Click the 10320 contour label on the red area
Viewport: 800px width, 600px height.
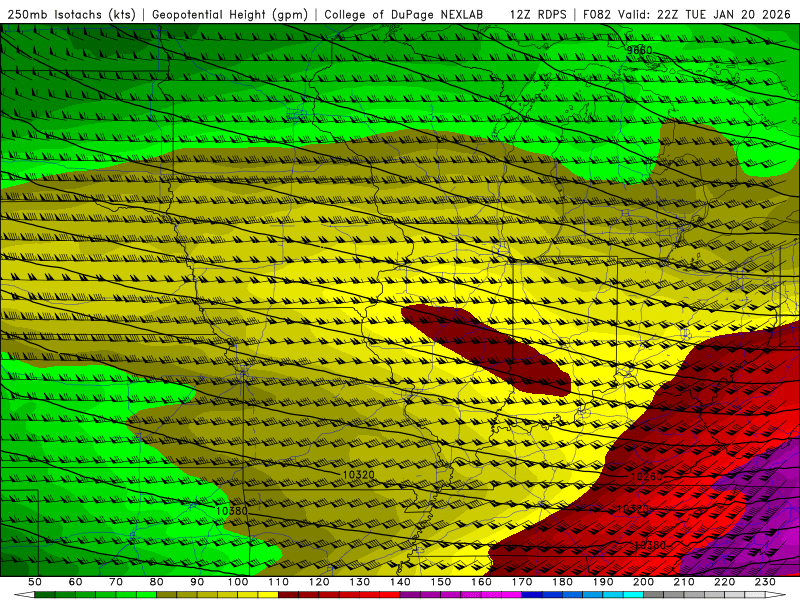(633, 509)
